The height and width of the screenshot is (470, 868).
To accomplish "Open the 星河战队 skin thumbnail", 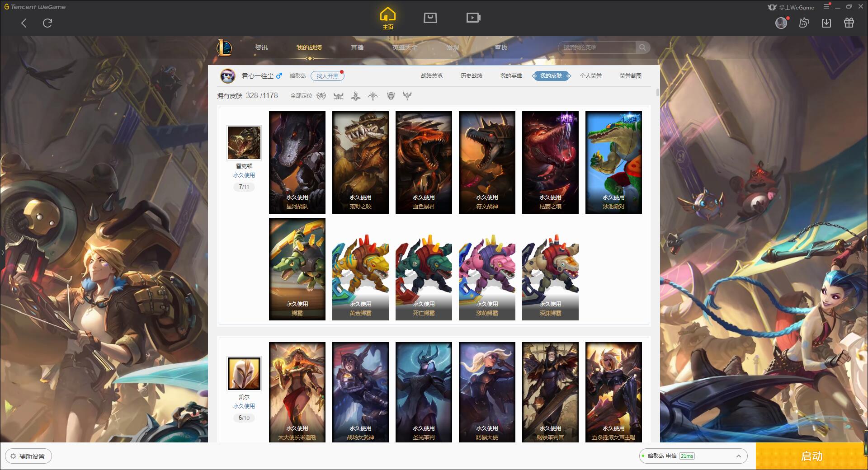I will [297, 162].
